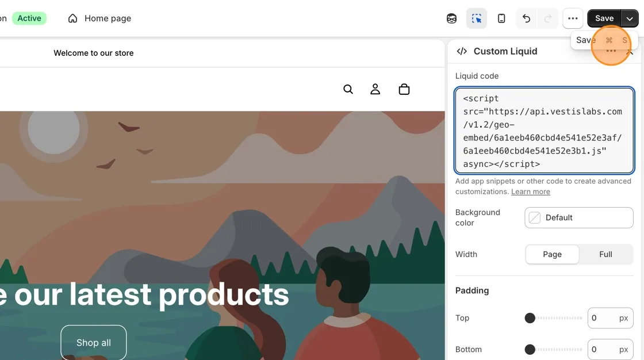Select the Custom Liquid panel title

click(505, 51)
